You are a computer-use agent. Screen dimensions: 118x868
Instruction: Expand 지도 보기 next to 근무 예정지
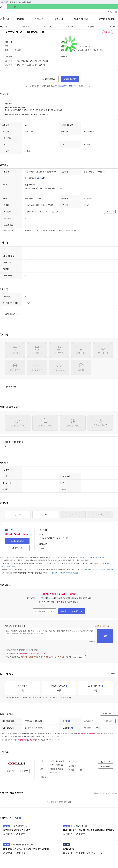[x=110, y=212]
